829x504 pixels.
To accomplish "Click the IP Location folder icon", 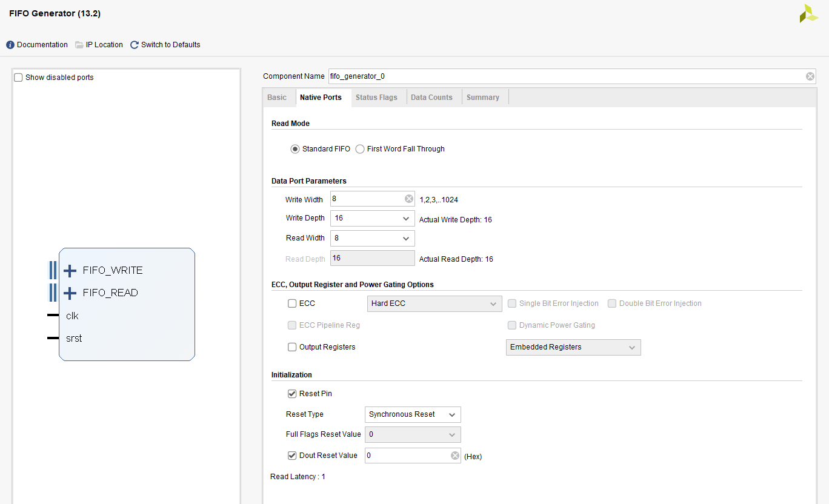I will pos(79,45).
